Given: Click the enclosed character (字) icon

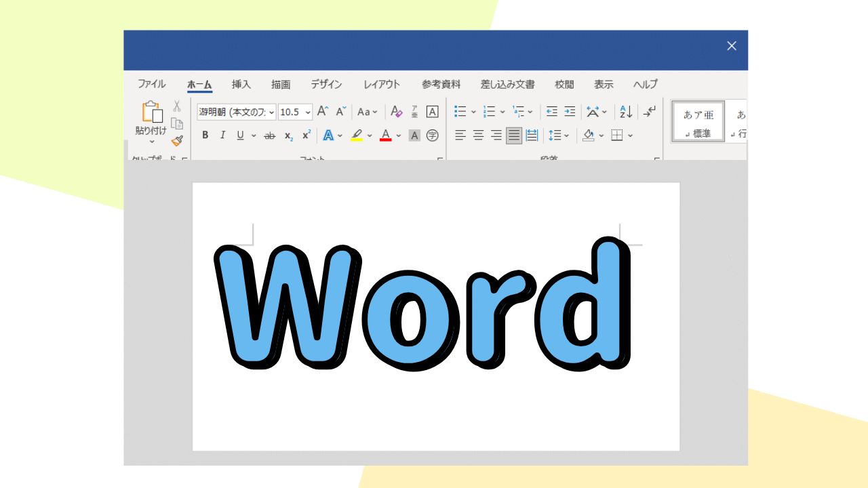Looking at the screenshot, I should [x=432, y=136].
